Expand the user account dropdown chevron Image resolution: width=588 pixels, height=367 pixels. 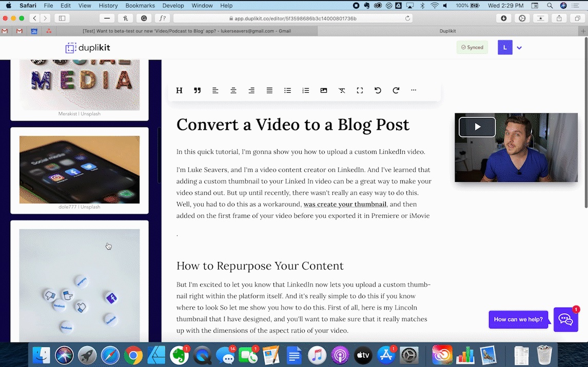tap(519, 48)
